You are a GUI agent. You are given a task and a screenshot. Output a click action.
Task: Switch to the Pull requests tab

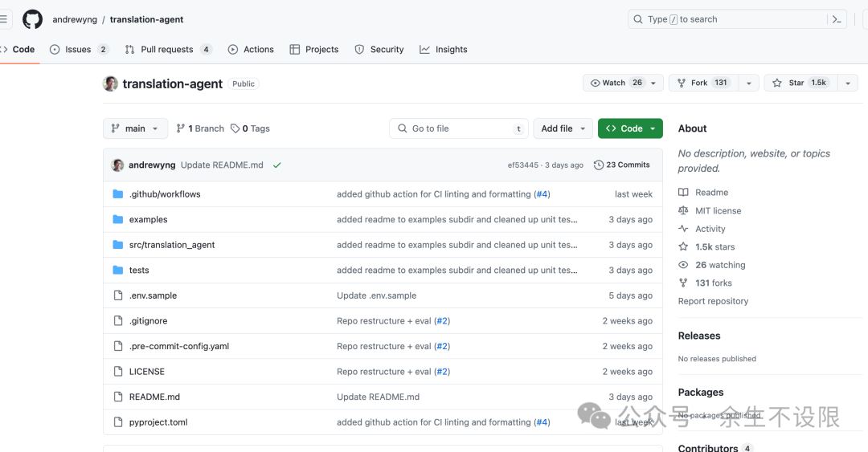click(168, 49)
